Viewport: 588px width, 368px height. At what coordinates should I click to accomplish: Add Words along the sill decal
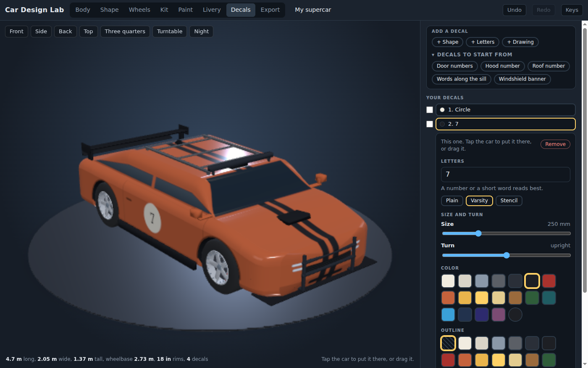tap(462, 79)
